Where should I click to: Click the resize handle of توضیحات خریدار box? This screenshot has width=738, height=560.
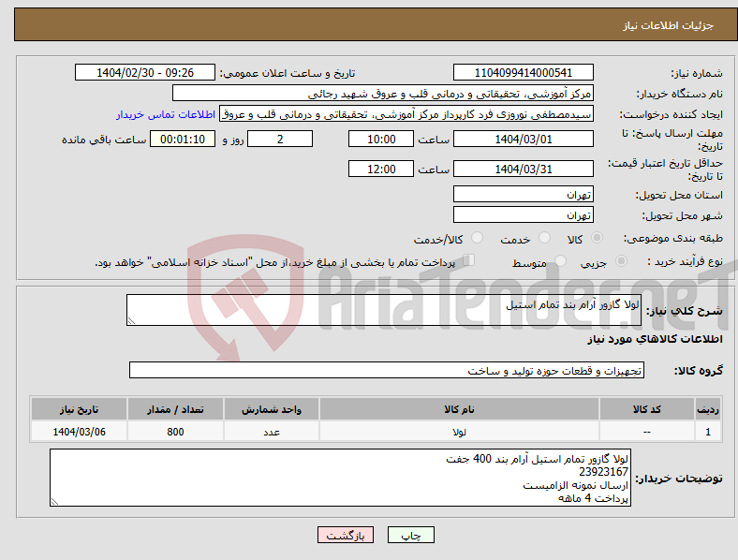click(54, 502)
